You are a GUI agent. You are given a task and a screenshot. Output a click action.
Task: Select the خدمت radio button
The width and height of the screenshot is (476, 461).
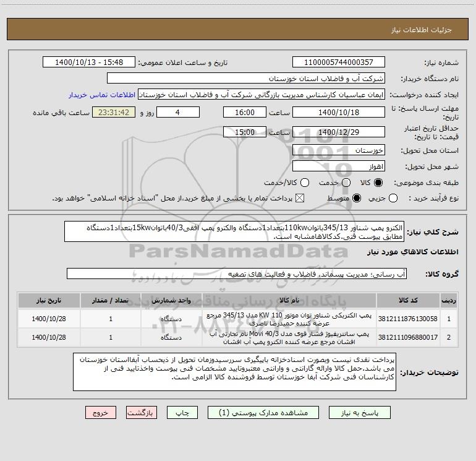click(346, 183)
